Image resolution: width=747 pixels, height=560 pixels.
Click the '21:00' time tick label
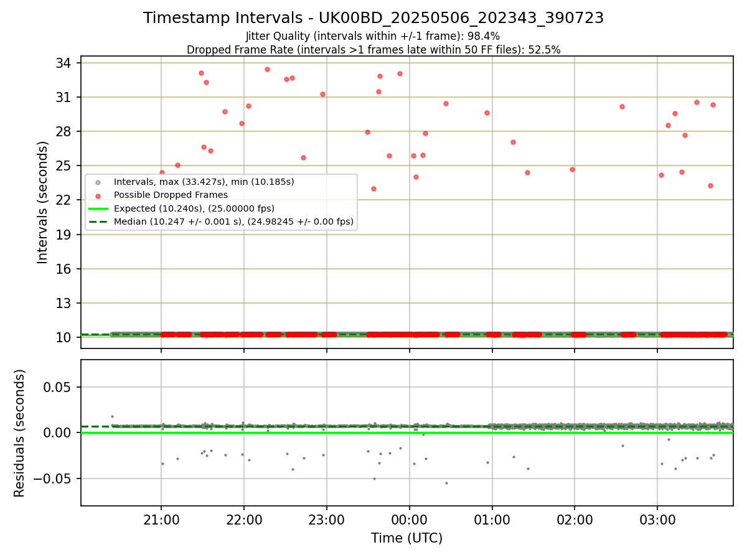(161, 520)
